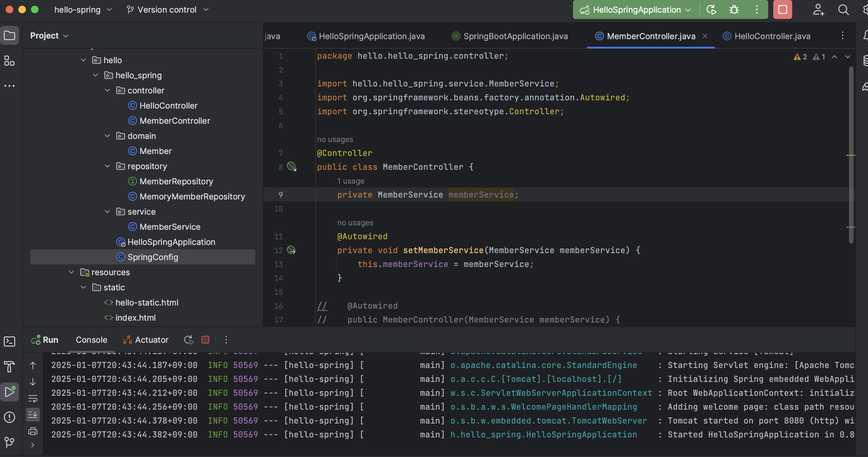Rerun the app in the Run panel
Image resolution: width=868 pixels, height=457 pixels.
point(189,340)
